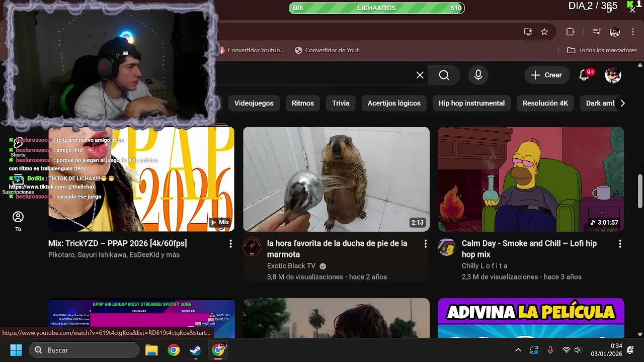This screenshot has width=644, height=362.
Task: Click the Chrome profile avatar
Action: (615, 32)
